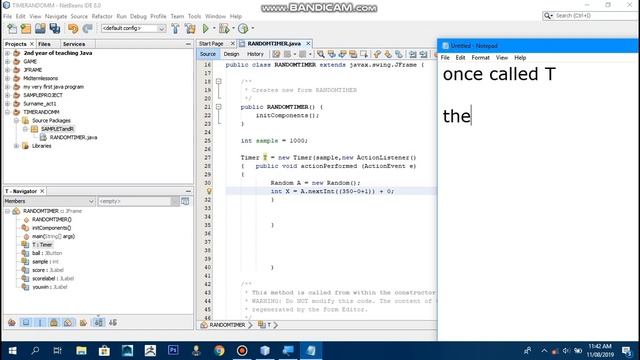The width and height of the screenshot is (640, 360).
Task: Expand the Libraries node
Action: (x=16, y=146)
